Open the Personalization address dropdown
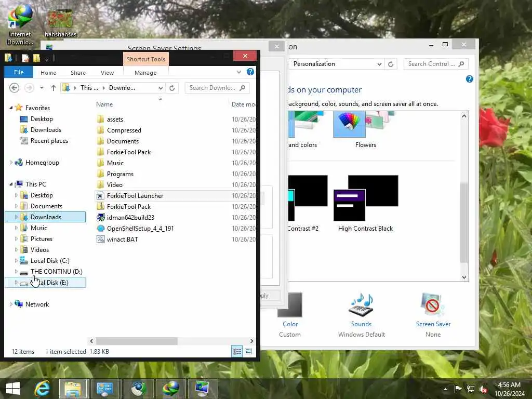 pos(379,64)
